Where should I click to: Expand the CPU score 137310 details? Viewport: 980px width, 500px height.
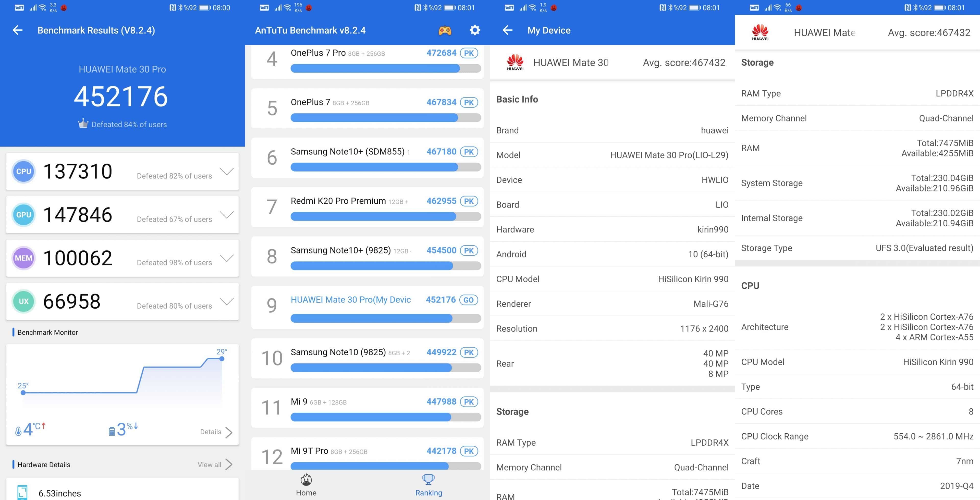(227, 172)
